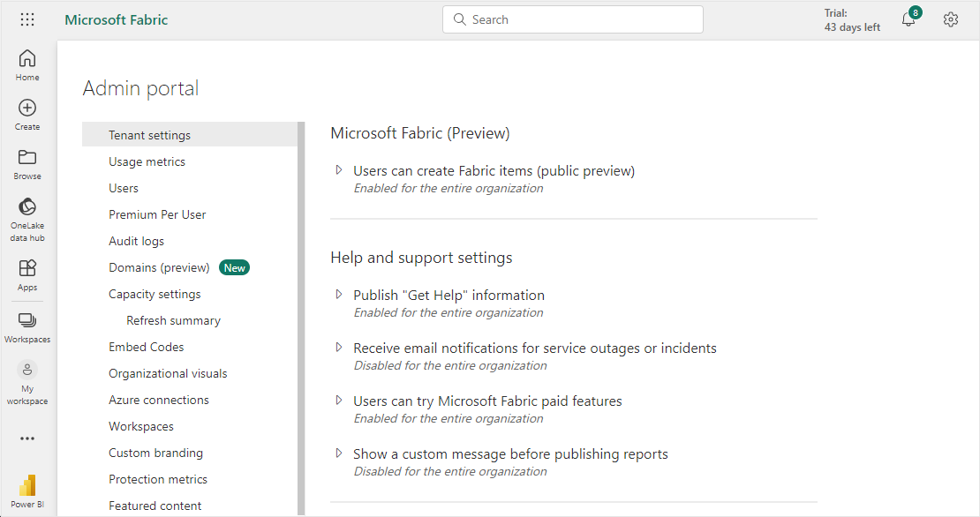Image resolution: width=980 pixels, height=517 pixels.
Task: Click the Search input field
Action: (x=572, y=19)
